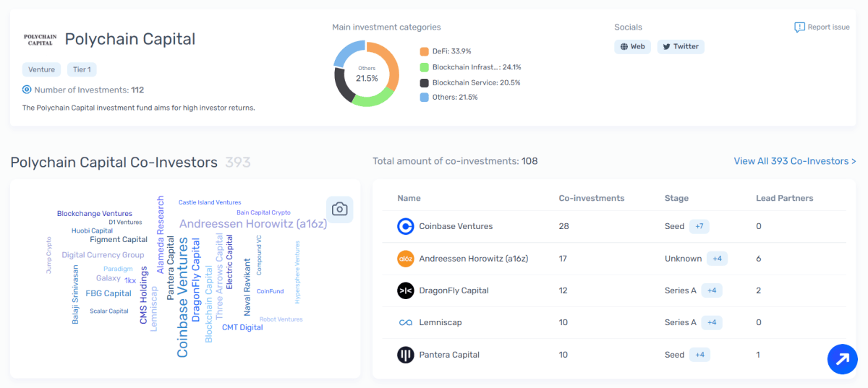
Task: Click lead partners value 6 for a16z
Action: click(x=758, y=259)
